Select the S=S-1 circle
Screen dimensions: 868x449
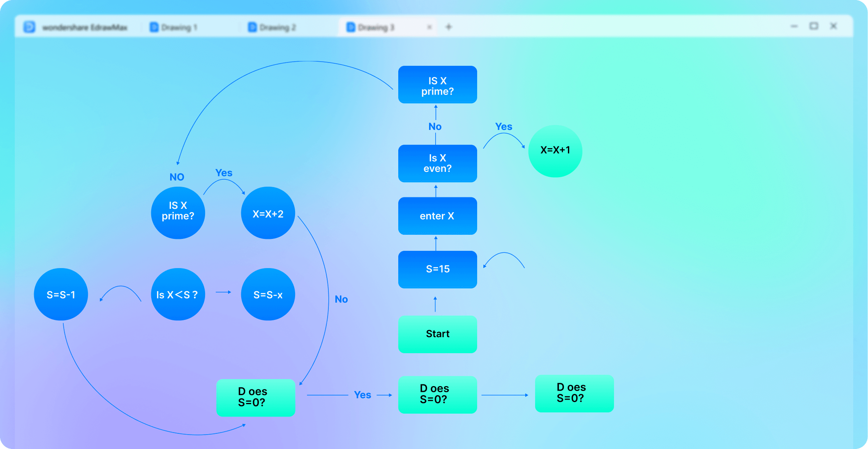(x=61, y=294)
